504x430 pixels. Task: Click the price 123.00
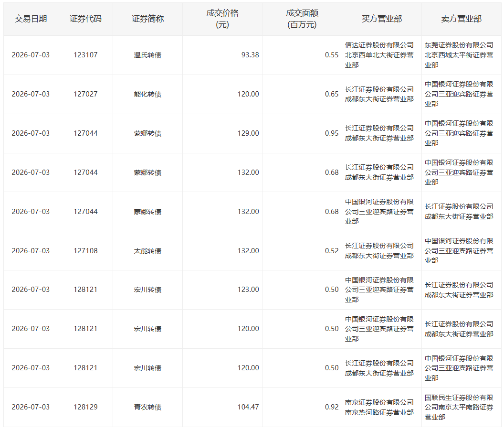(x=248, y=290)
